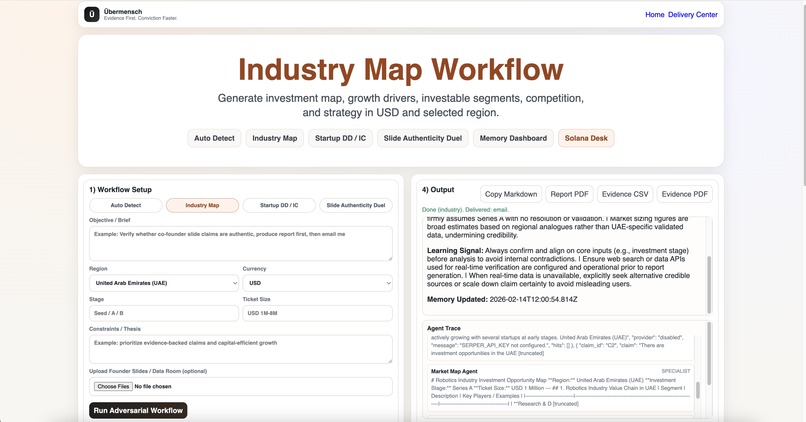Open the Delivery Center link
Image resolution: width=806 pixels, height=422 pixels.
coord(692,14)
